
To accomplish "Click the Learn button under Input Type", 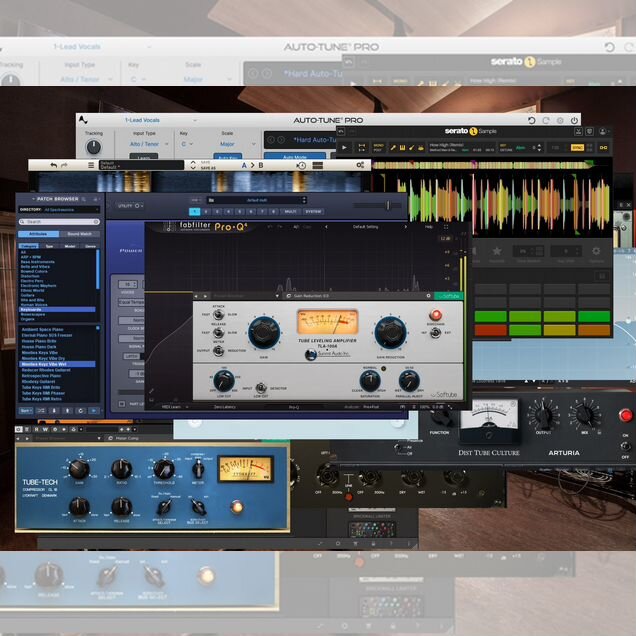I will pos(144,157).
